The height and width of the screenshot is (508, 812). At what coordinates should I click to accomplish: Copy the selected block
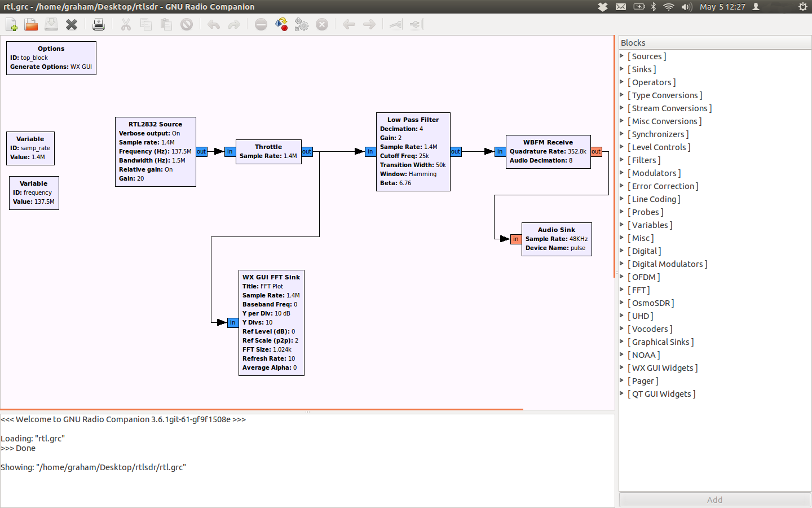146,24
